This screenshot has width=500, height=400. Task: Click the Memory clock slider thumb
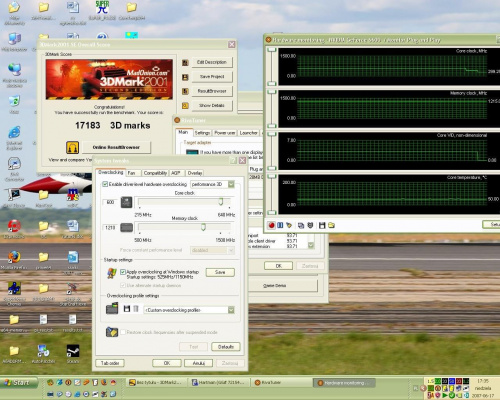203,227
